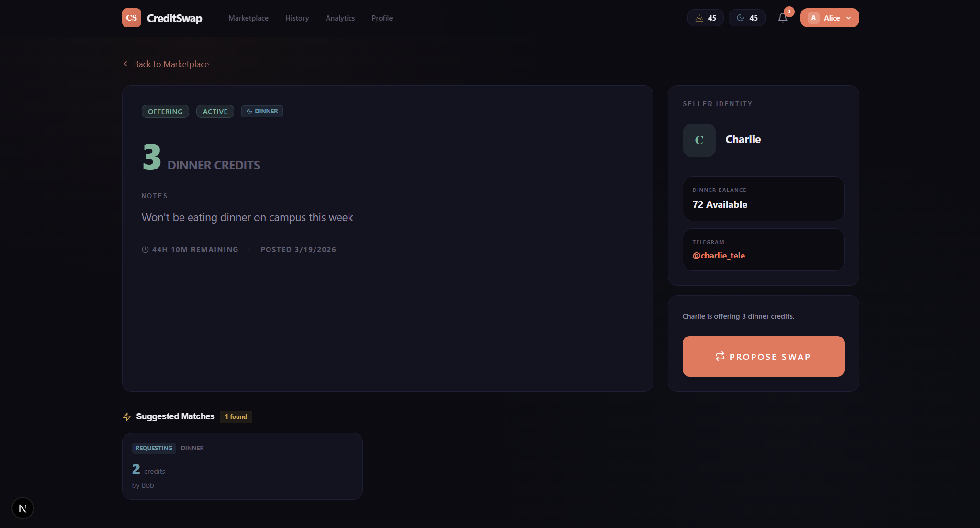Open the Marketplace nav item
Viewport: 980px width, 528px height.
point(248,18)
